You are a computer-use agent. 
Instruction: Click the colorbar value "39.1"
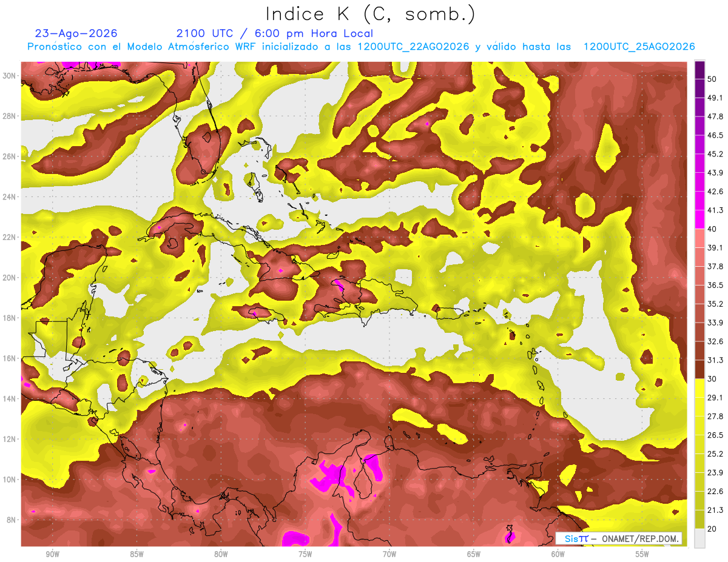[715, 247]
